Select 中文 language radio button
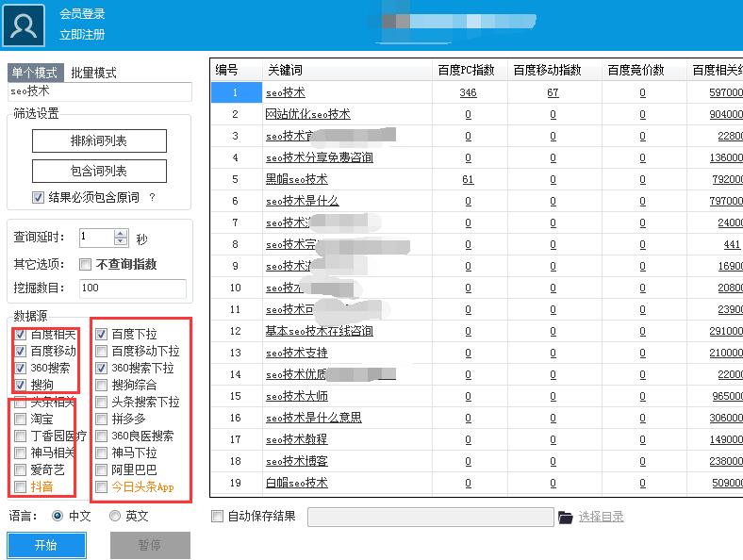Viewport: 743px width, 560px height. click(58, 516)
